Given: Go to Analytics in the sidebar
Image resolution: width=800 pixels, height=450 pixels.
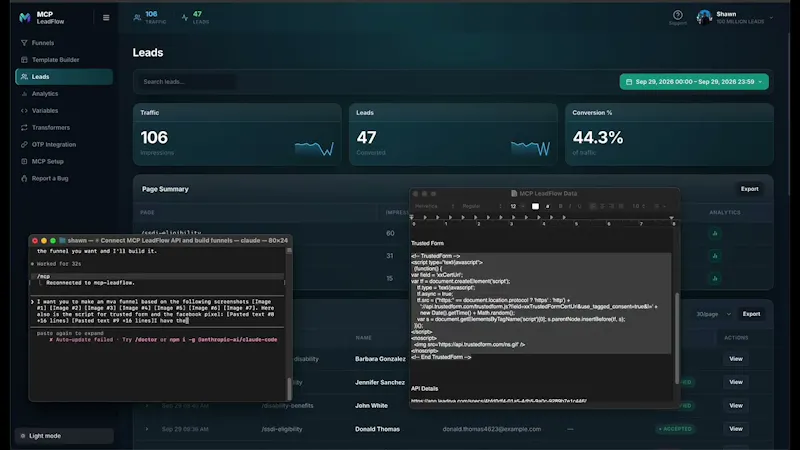Looking at the screenshot, I should (x=64, y=94).
